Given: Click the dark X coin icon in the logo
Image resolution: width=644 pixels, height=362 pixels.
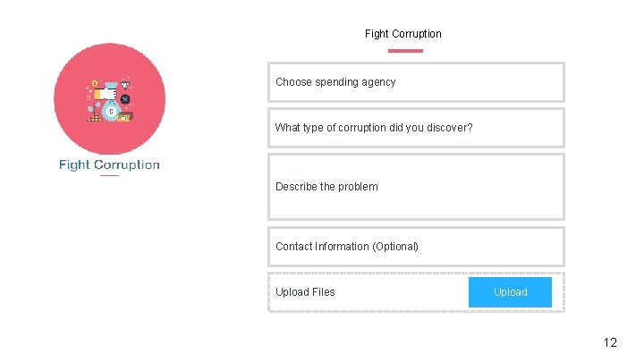Looking at the screenshot, I should tap(125, 98).
